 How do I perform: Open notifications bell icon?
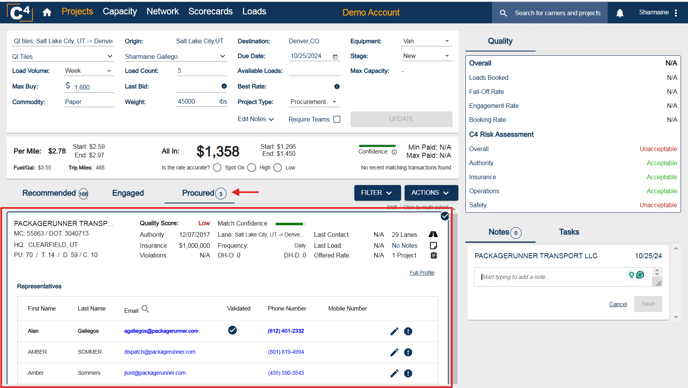tap(620, 13)
